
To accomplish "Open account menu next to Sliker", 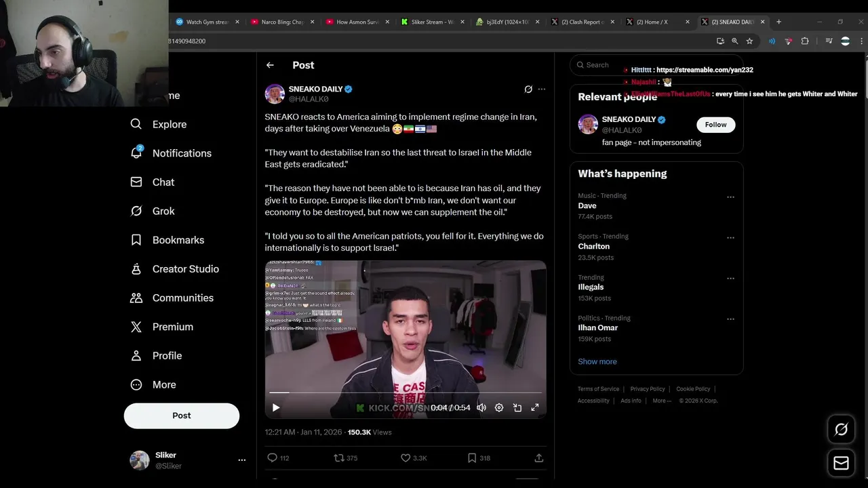I will click(x=241, y=460).
